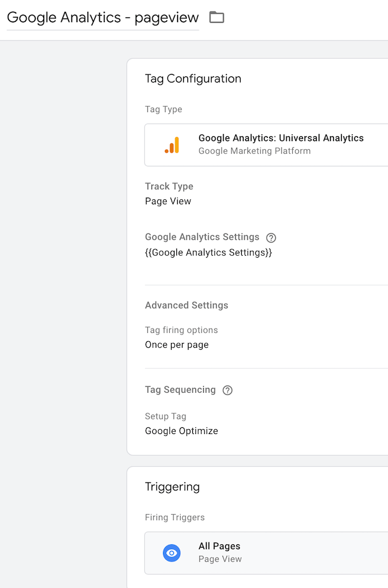Click the Tag Sequencing section label
This screenshot has width=388, height=588.
point(180,390)
